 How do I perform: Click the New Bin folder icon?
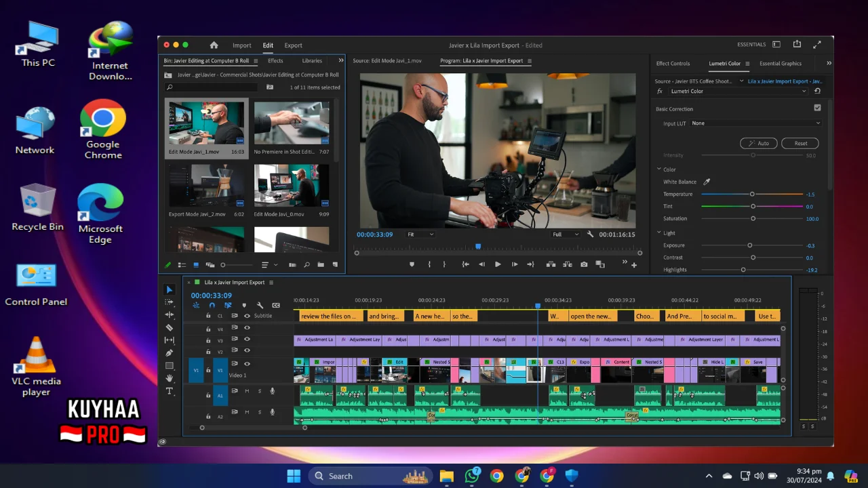[x=321, y=265]
